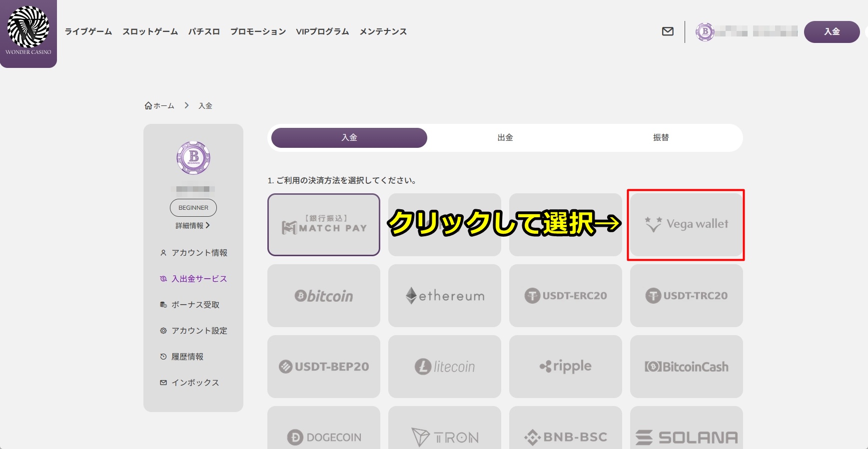Expand 詳細情報 details chevron link
Image resolution: width=868 pixels, height=449 pixels.
(x=192, y=226)
